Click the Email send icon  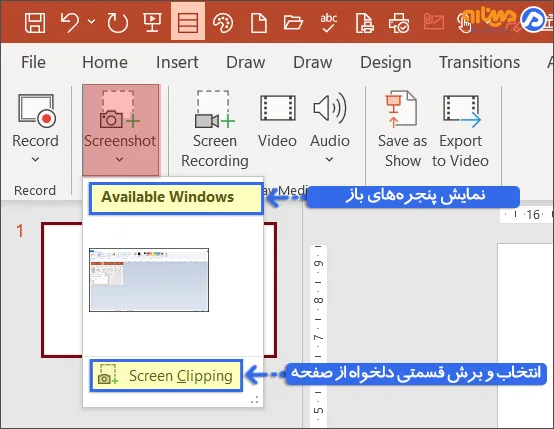pos(434,22)
